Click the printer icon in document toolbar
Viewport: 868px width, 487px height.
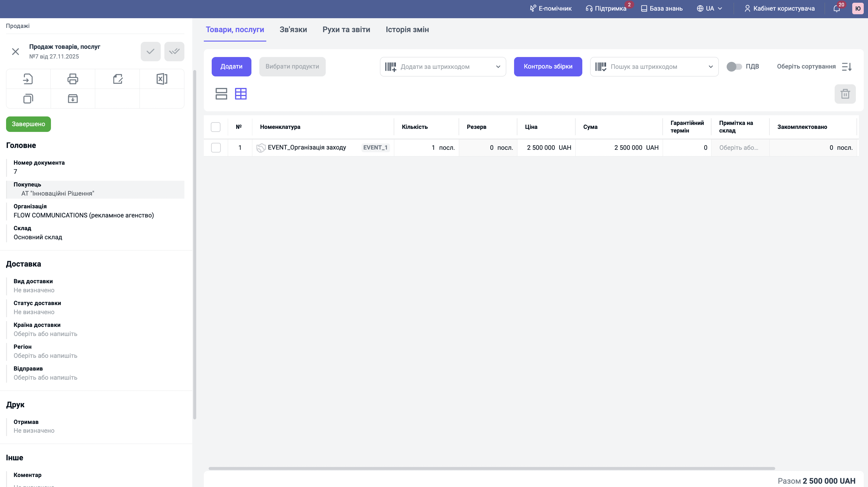coord(73,79)
